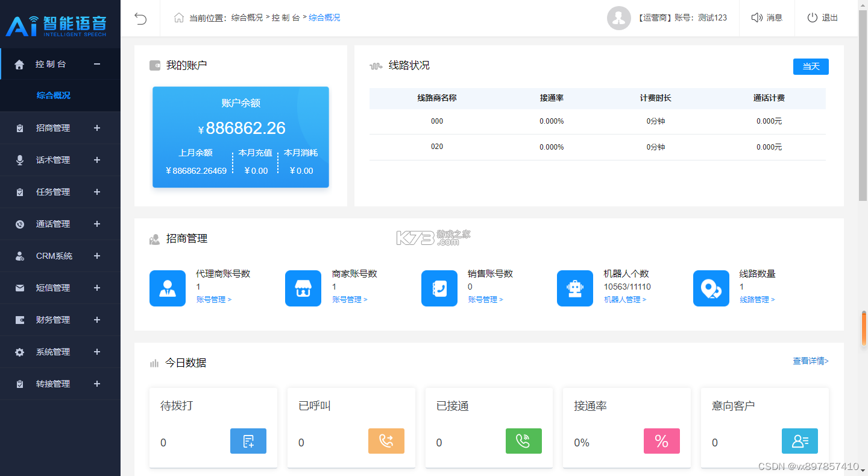Open 账号管理 link under 商家账号数
Image resolution: width=868 pixels, height=476 pixels.
pyautogui.click(x=350, y=300)
